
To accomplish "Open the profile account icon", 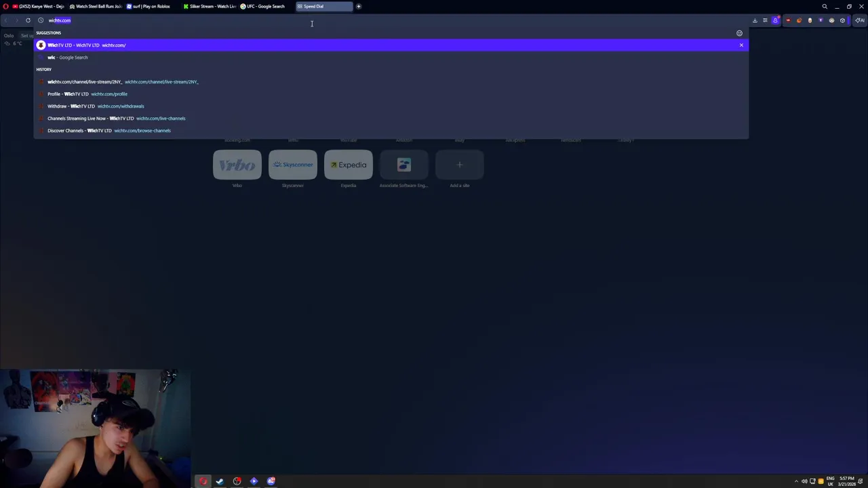I will 776,20.
